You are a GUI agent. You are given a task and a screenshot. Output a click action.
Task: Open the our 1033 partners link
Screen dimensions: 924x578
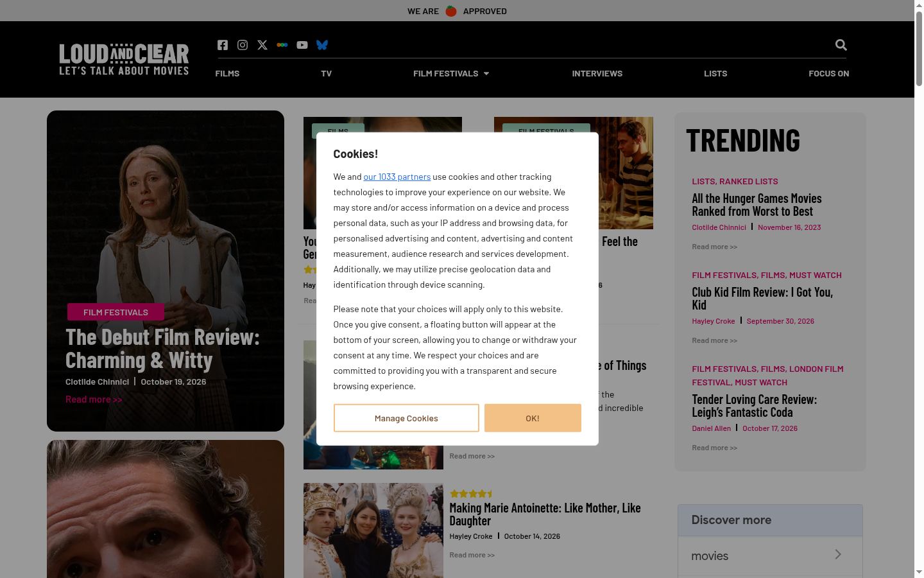tap(397, 177)
